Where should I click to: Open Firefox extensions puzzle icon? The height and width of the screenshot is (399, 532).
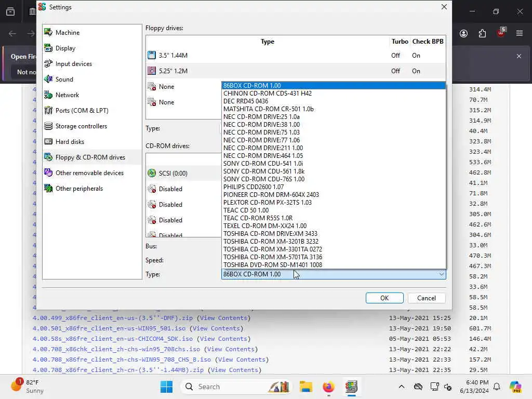click(x=482, y=33)
